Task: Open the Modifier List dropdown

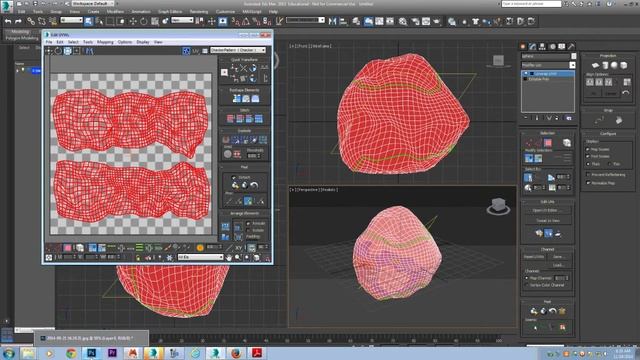Action: coord(548,65)
